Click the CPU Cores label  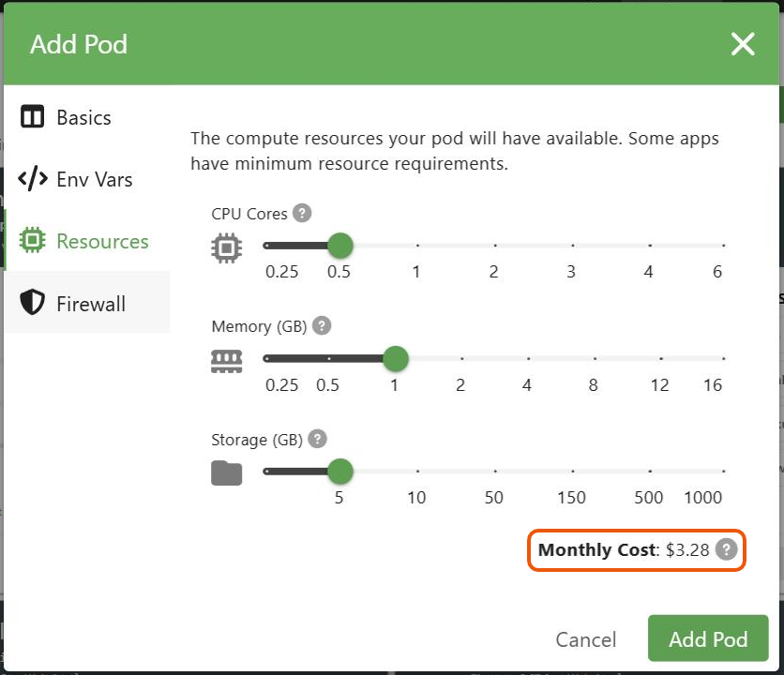(249, 214)
